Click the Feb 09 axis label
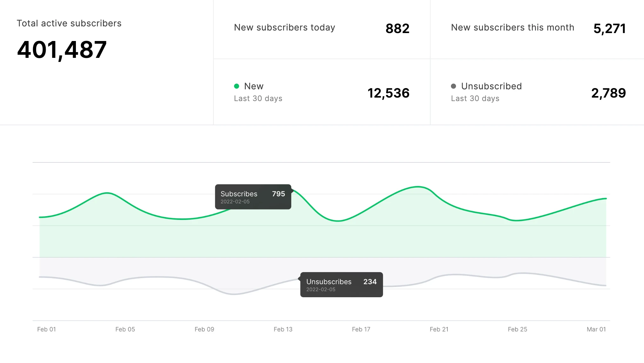 [204, 329]
